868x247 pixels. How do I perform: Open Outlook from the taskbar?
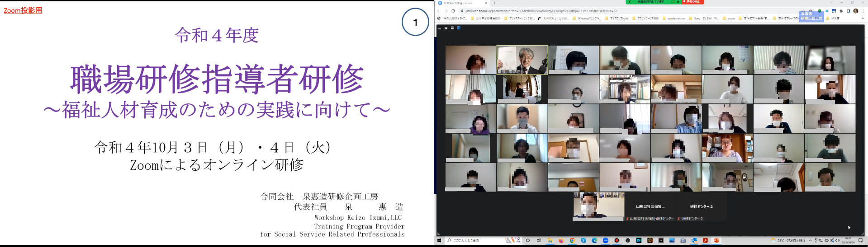(x=694, y=240)
